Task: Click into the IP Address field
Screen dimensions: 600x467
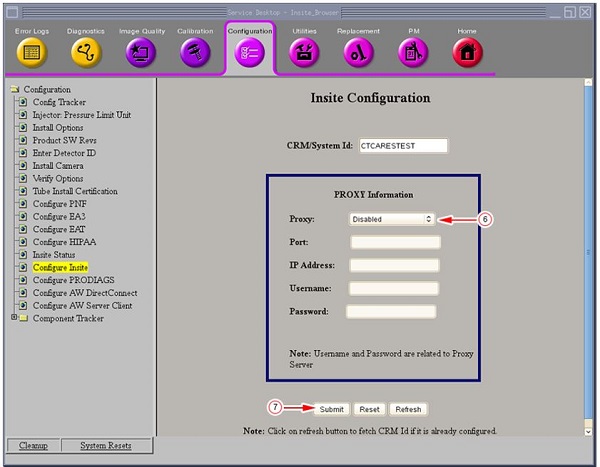Action: (394, 265)
